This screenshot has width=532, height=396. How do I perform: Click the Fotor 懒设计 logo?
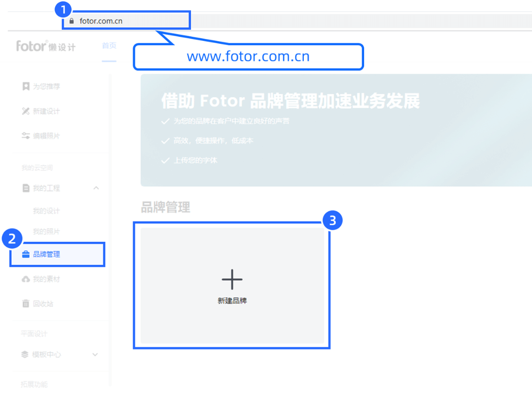[x=46, y=46]
